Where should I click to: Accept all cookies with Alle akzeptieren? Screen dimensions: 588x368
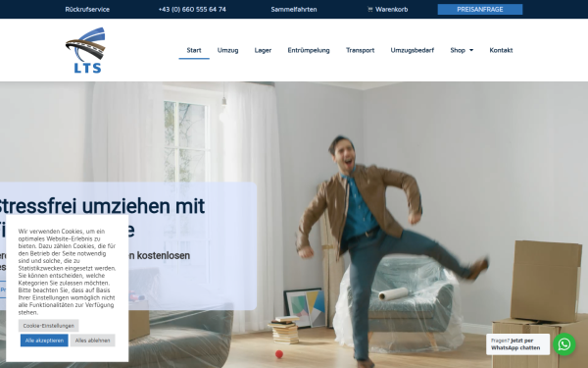click(x=44, y=341)
